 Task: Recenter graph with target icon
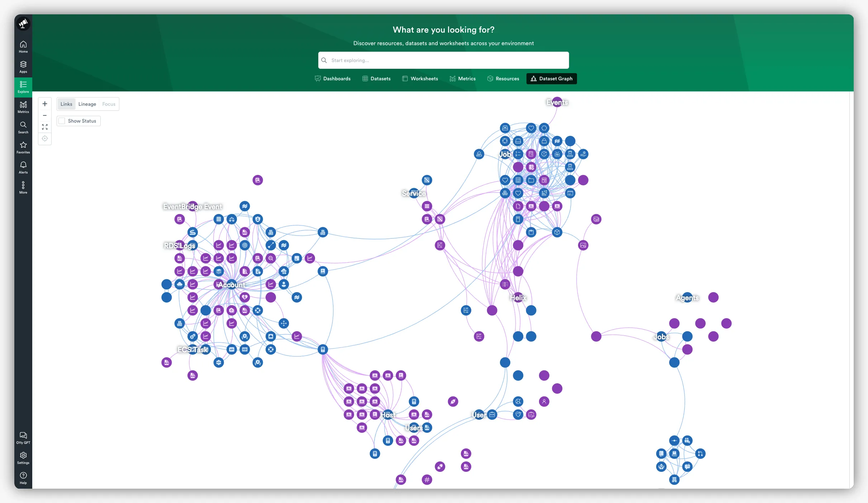pos(45,138)
